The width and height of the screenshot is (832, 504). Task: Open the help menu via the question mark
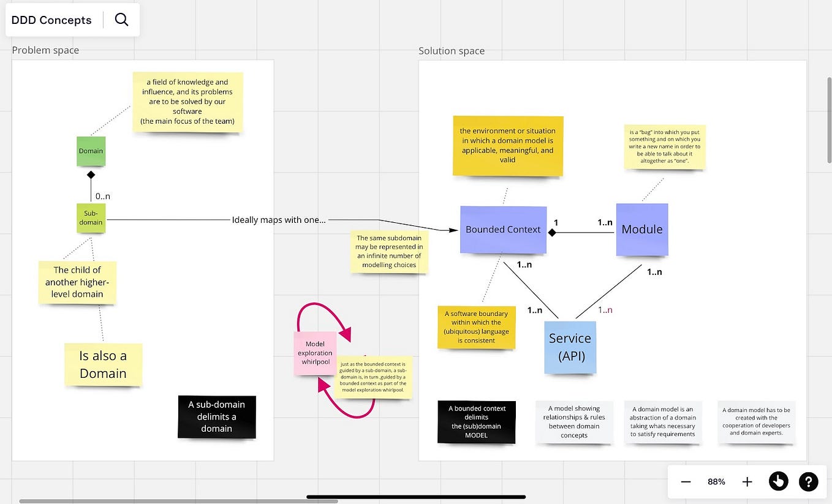tap(809, 481)
